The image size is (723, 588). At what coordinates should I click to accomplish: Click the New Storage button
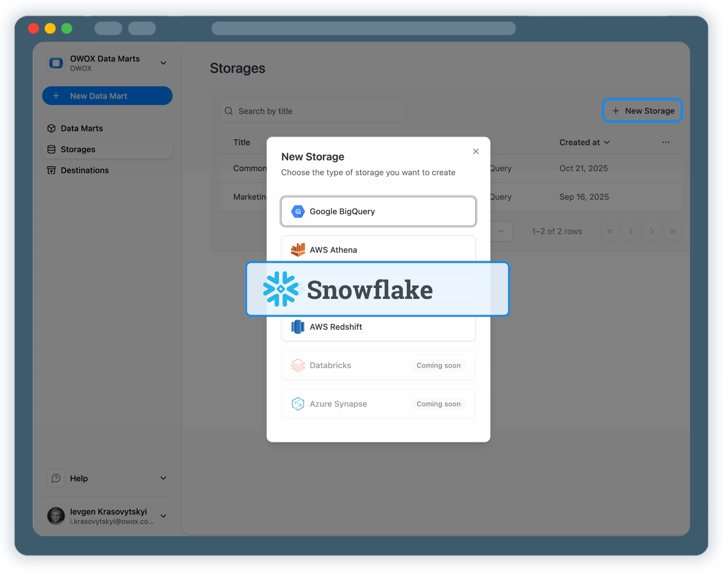(642, 110)
